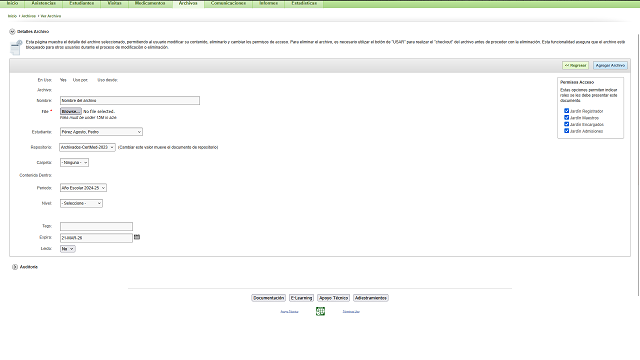Image resolution: width=640 pixels, height=360 pixels.
Task: Expand the Auditoría section
Action: [15, 267]
